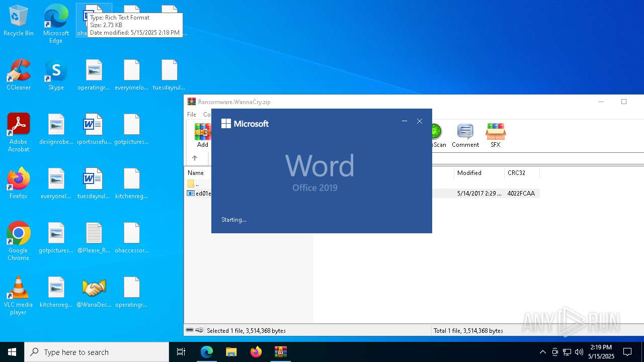Open the clock showing 2:19 PM
This screenshot has width=644, height=362.
pos(601,352)
